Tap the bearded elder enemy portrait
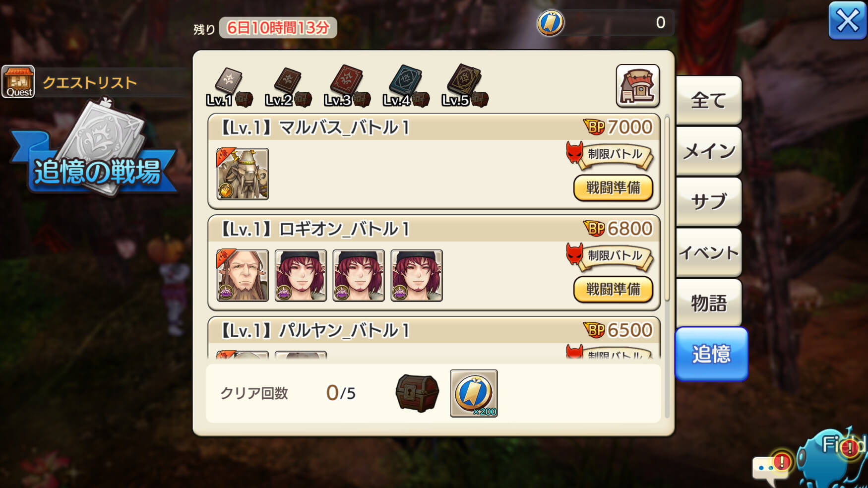Viewport: 868px width, 488px height. pos(243,276)
